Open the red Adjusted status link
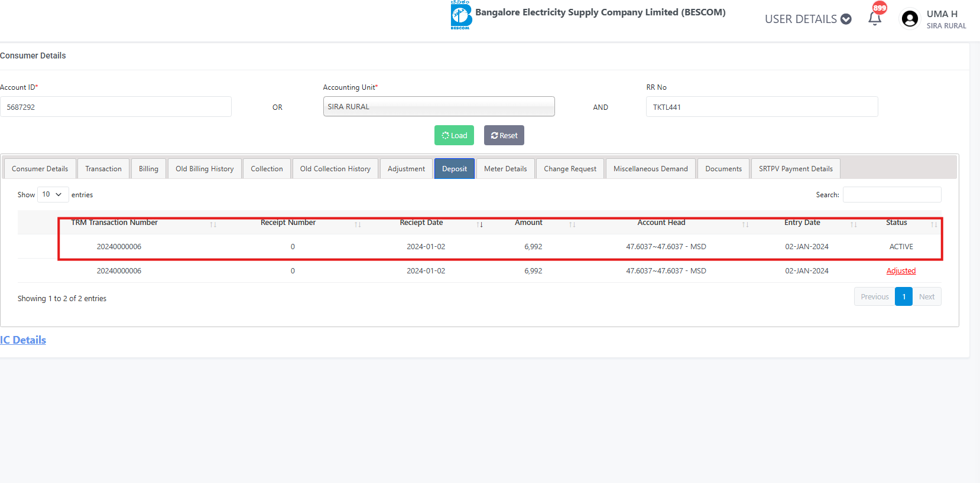 coord(901,271)
